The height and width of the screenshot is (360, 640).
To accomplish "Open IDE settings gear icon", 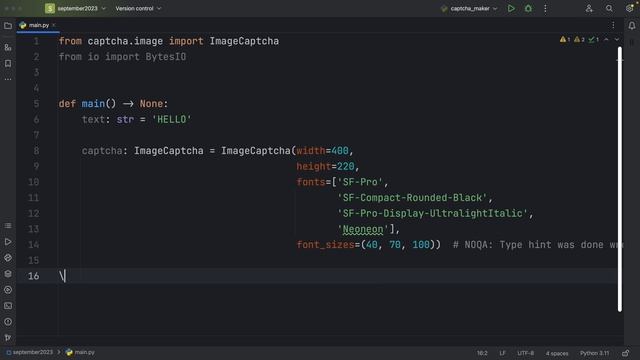I will click(x=629, y=8).
